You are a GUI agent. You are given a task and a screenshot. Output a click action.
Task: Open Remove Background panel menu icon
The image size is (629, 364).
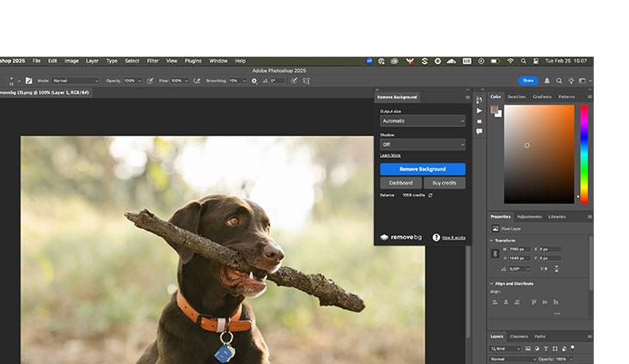(x=467, y=97)
